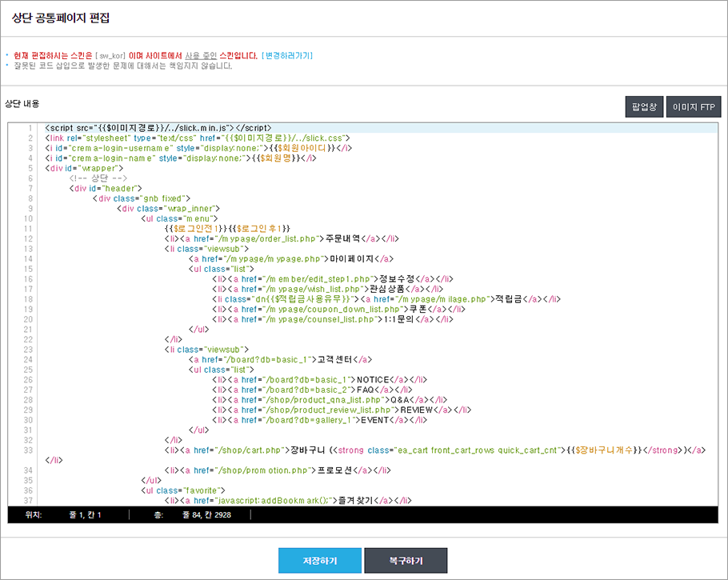Follow the [변경하러가기] link
The image size is (728, 580).
(x=287, y=55)
